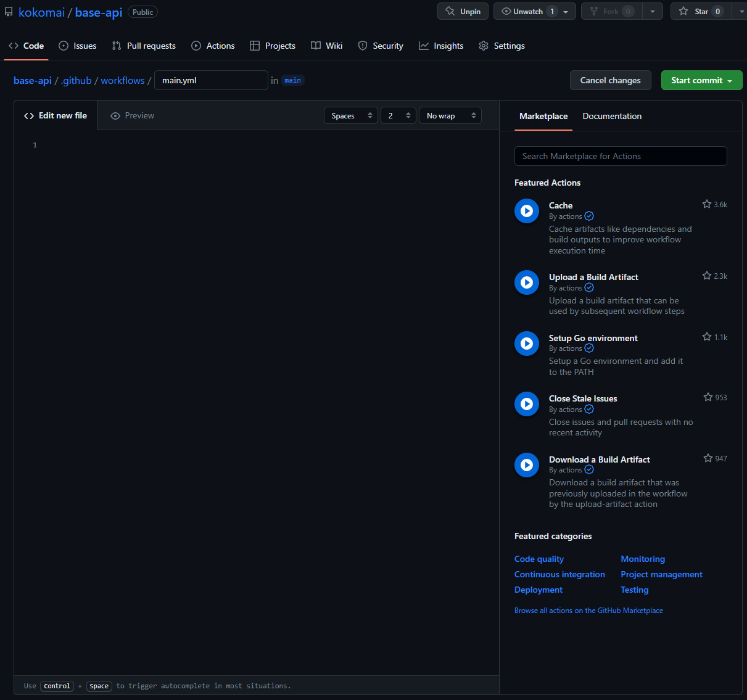Click the main.yml filename field
This screenshot has height=700, width=747.
tap(211, 80)
